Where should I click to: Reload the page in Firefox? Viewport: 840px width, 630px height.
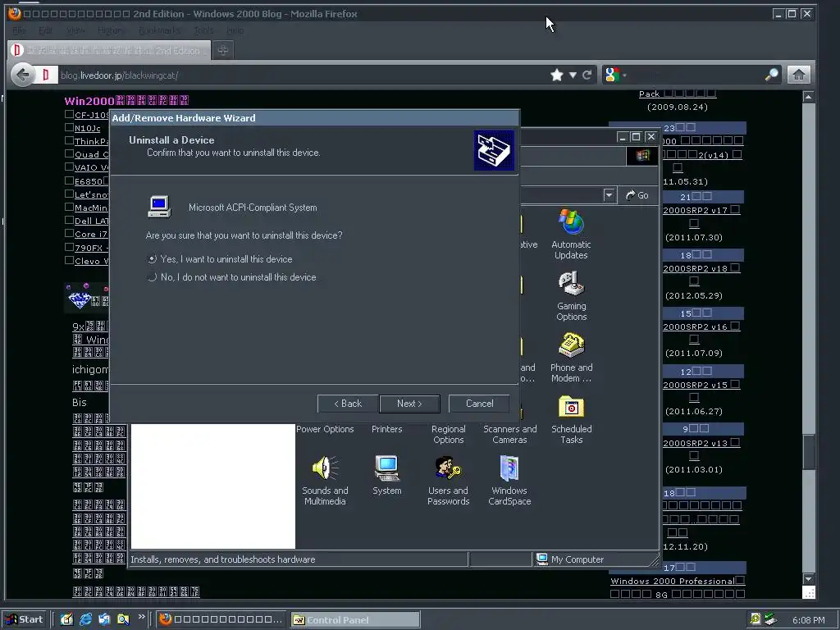coord(587,75)
